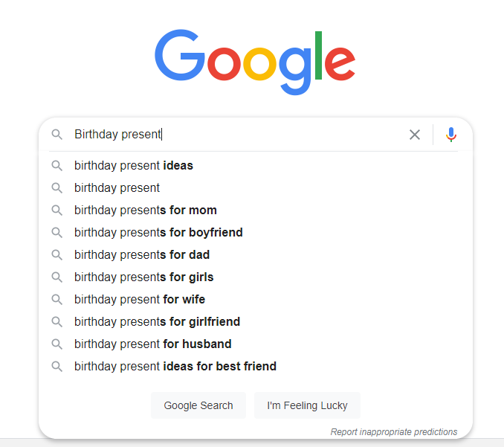Click the microphone voice search icon
The height and width of the screenshot is (447, 504).
(451, 135)
